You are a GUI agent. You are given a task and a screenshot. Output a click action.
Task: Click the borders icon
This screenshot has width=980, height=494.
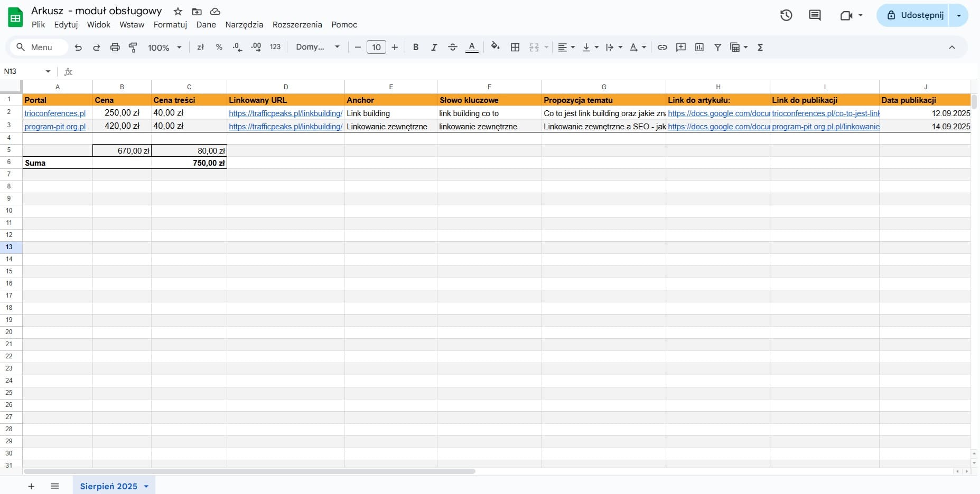pos(515,47)
